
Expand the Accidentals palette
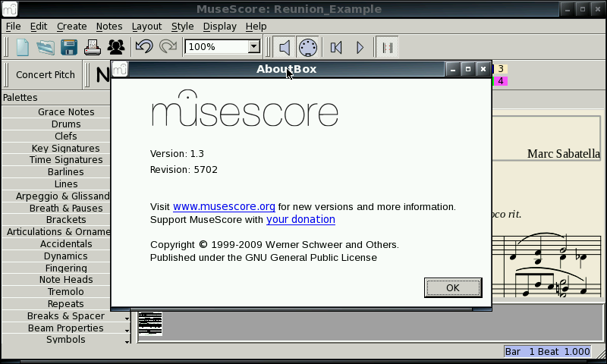(x=56, y=243)
